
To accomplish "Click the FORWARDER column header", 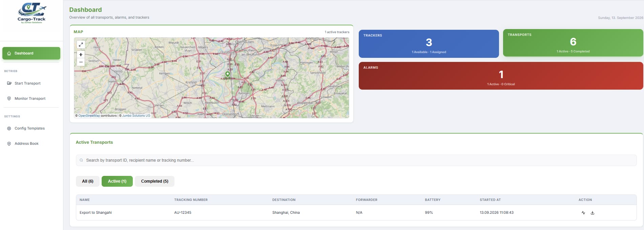I will pos(367,200).
